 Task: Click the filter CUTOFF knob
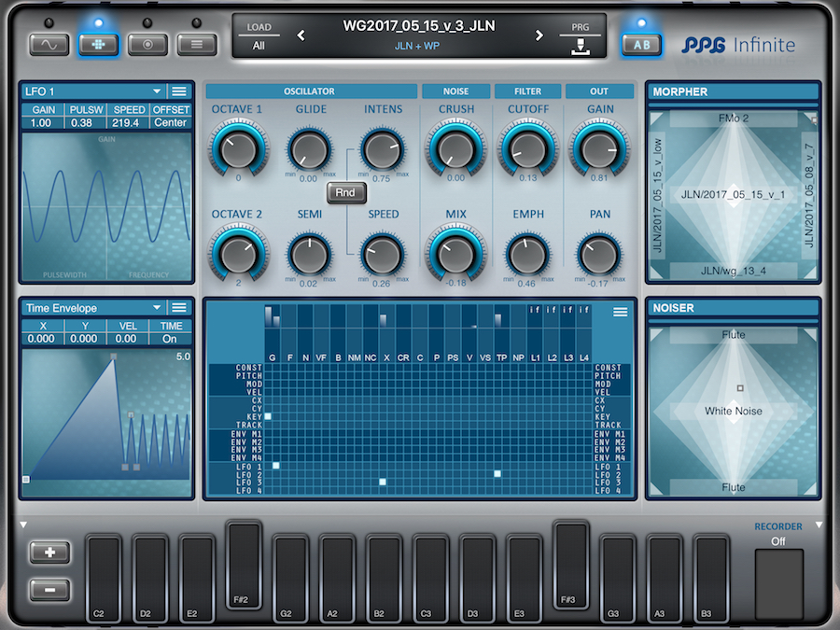pos(528,147)
